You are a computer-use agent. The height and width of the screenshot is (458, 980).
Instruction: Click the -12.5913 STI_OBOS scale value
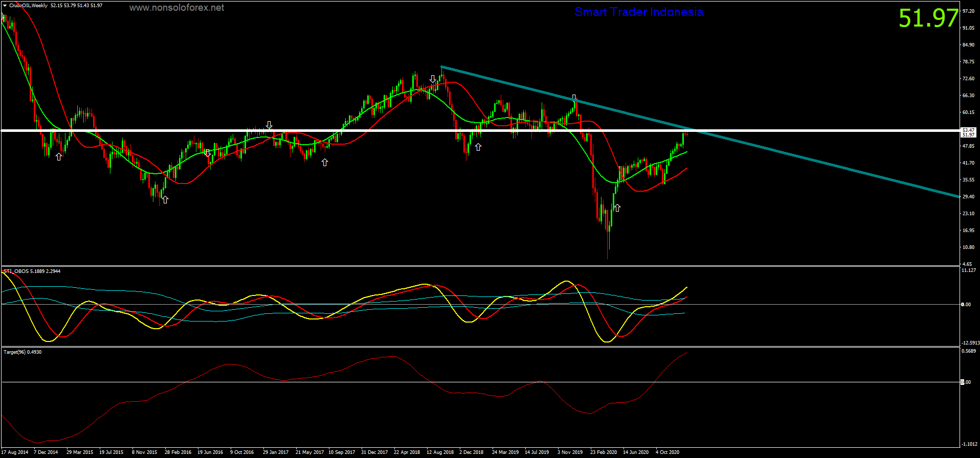[970, 343]
